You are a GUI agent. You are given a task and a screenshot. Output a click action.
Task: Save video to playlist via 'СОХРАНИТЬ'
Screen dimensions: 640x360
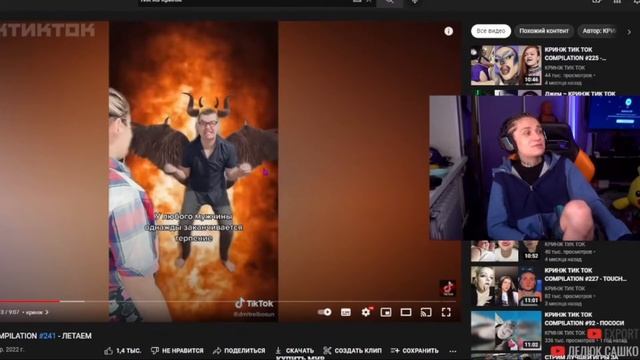(x=415, y=351)
